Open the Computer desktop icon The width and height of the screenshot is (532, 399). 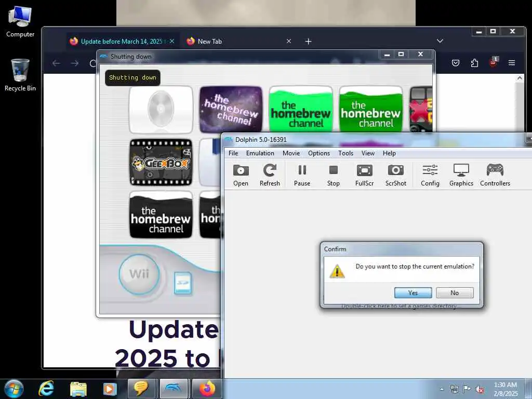tap(20, 21)
